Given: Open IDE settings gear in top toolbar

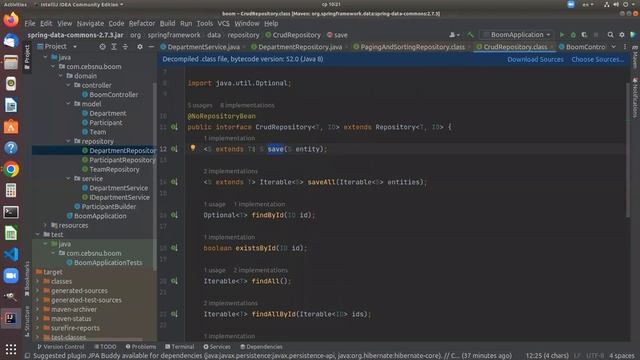Looking at the screenshot, I should [x=622, y=35].
